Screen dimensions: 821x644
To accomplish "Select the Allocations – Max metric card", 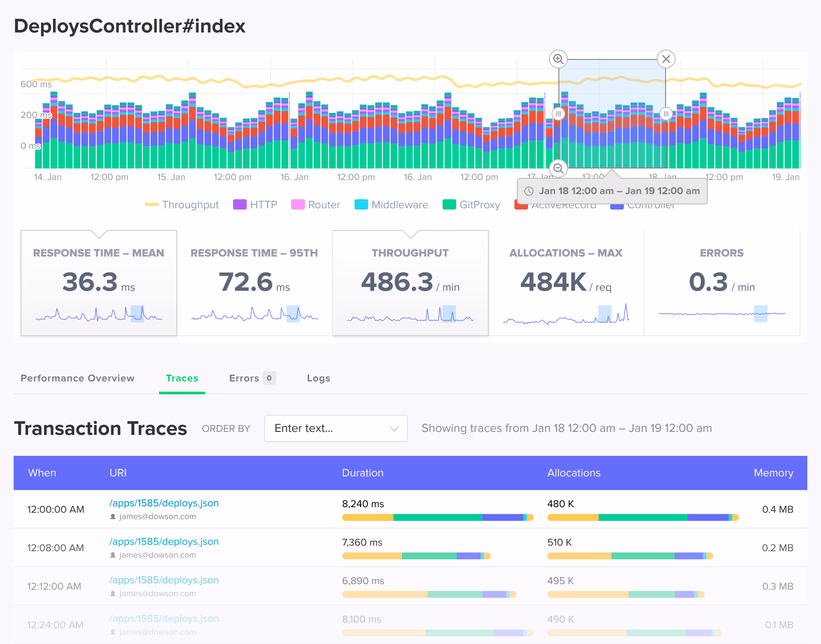I will [x=566, y=283].
